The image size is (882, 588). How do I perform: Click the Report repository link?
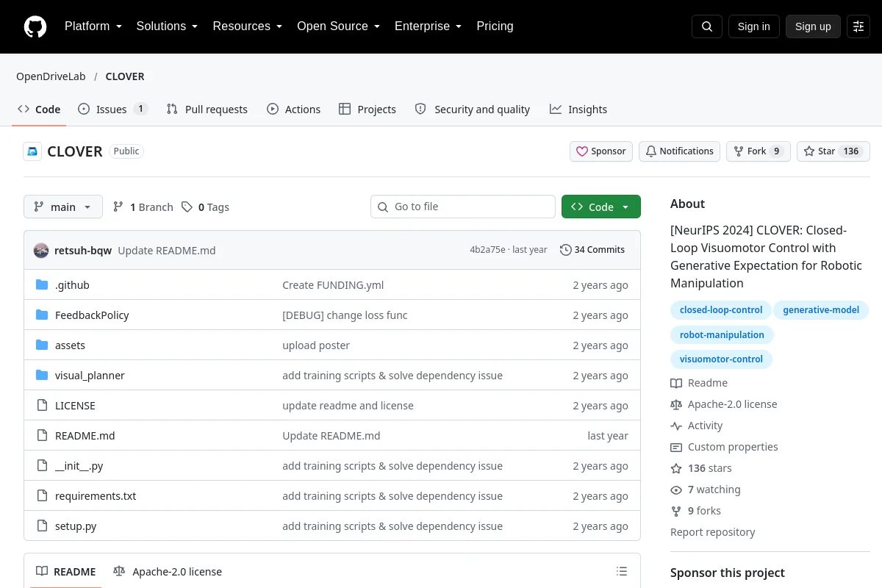713,532
